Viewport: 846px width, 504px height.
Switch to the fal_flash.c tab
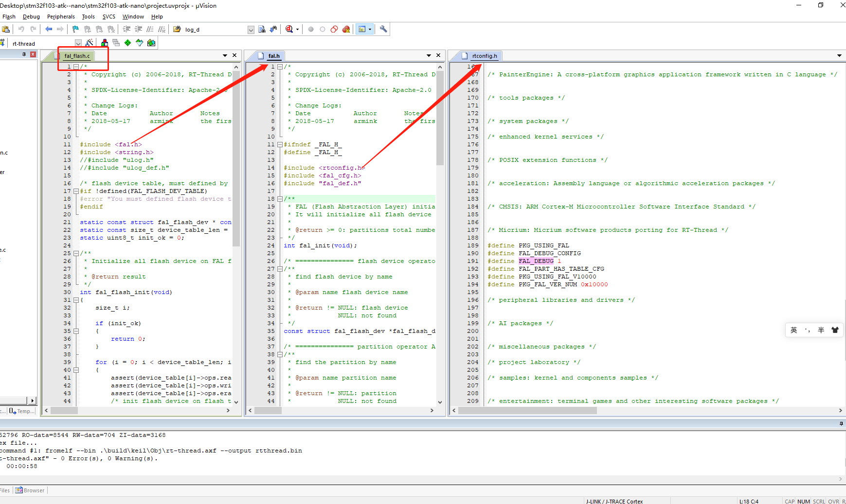click(77, 56)
